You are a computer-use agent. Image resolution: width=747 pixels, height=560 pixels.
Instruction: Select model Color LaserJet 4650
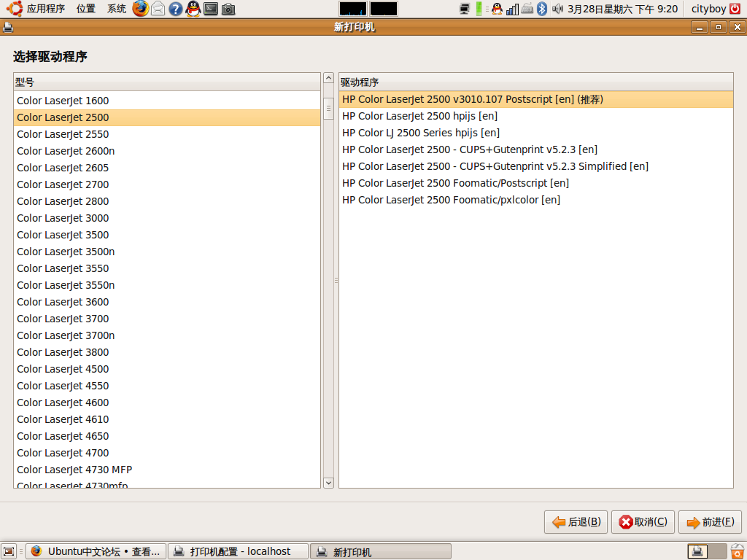(167, 436)
